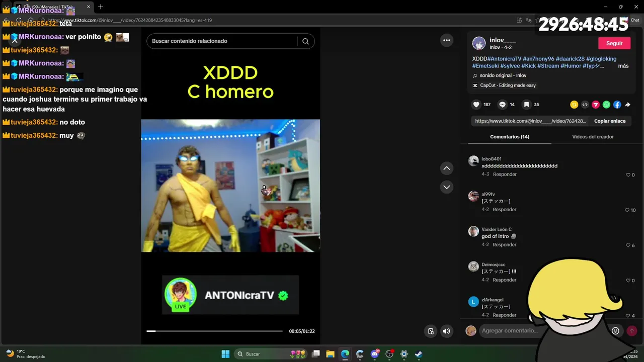Open more share options arrow
Viewport: 644px width, 362px height.
coord(627,105)
